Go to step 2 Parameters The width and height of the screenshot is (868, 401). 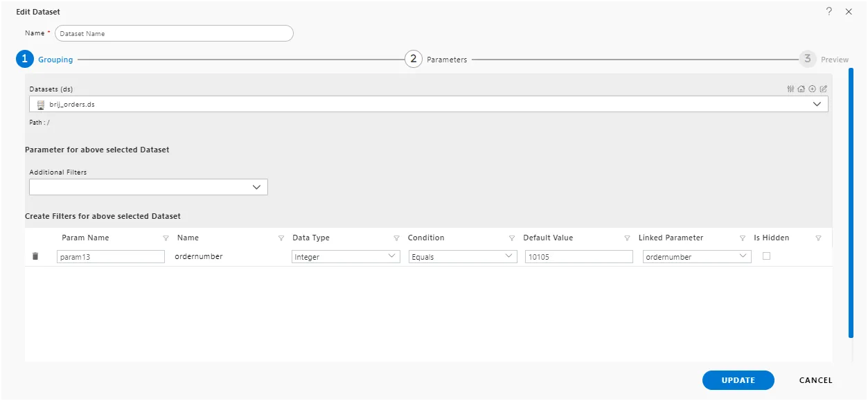(x=436, y=59)
